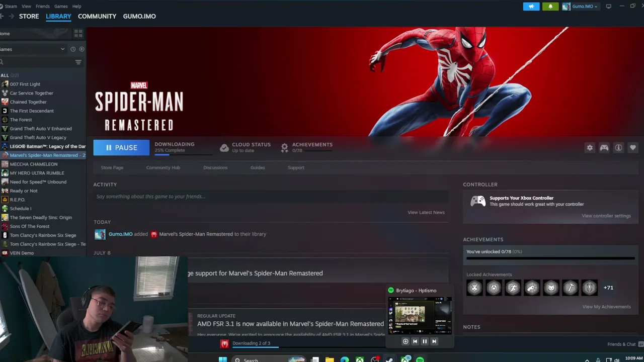Open the GUMO.IMO profile tab

tap(139, 16)
